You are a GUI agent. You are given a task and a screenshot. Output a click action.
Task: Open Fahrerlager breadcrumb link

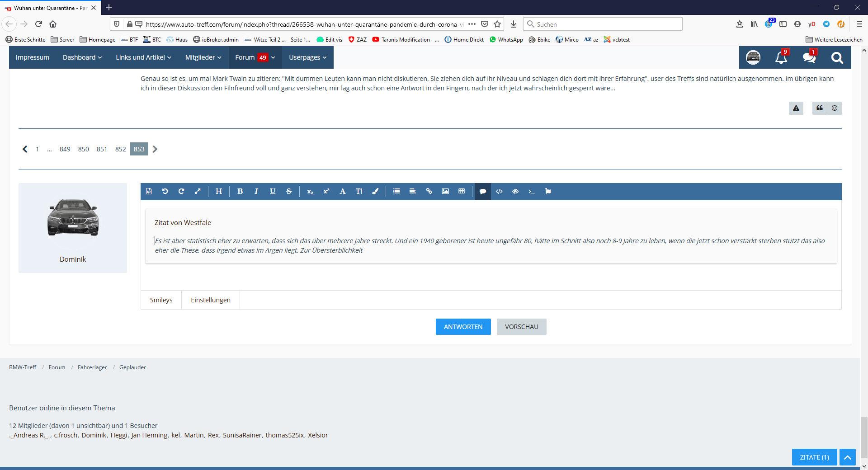click(x=92, y=367)
